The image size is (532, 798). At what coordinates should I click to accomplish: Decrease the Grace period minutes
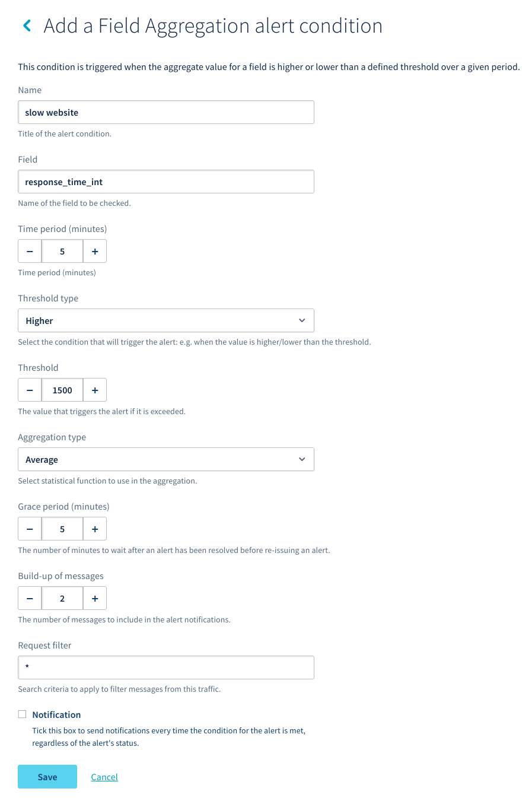[30, 529]
